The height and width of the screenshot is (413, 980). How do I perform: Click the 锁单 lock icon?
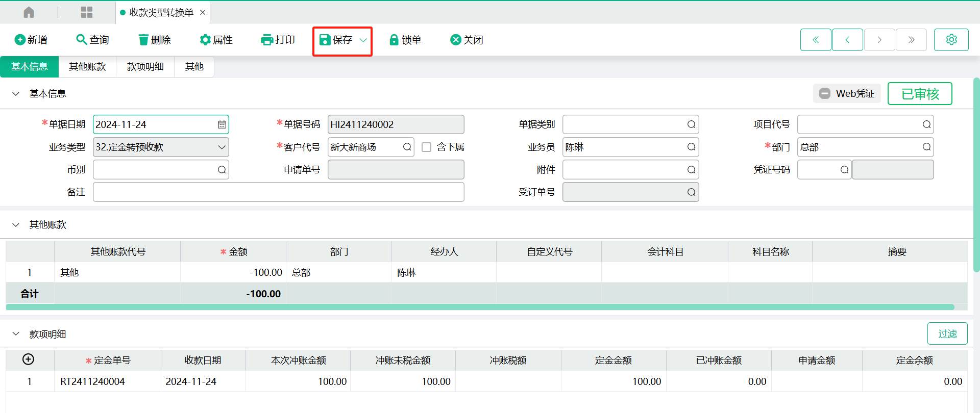(x=394, y=40)
